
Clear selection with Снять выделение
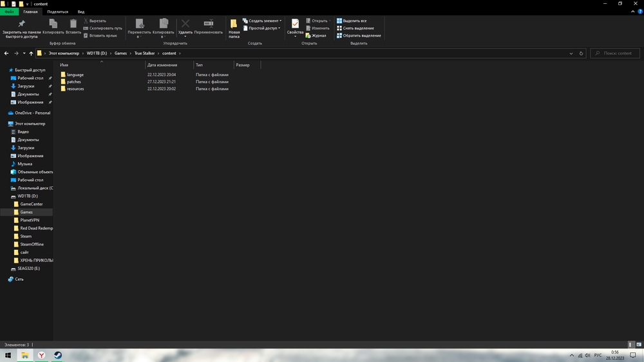pos(355,28)
